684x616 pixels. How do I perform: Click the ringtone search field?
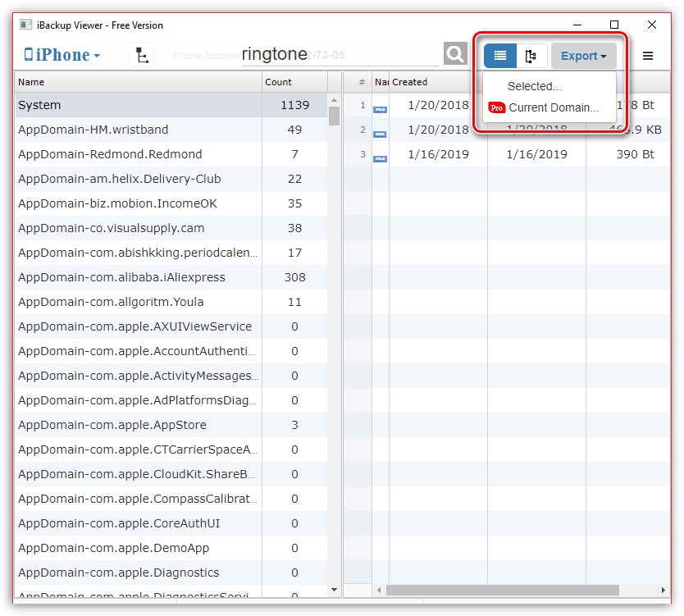pos(340,54)
